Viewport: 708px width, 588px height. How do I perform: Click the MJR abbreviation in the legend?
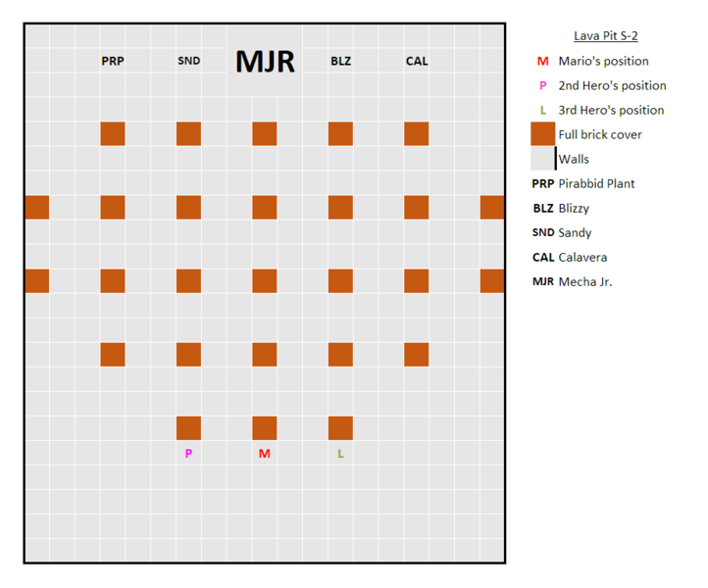coord(542,281)
